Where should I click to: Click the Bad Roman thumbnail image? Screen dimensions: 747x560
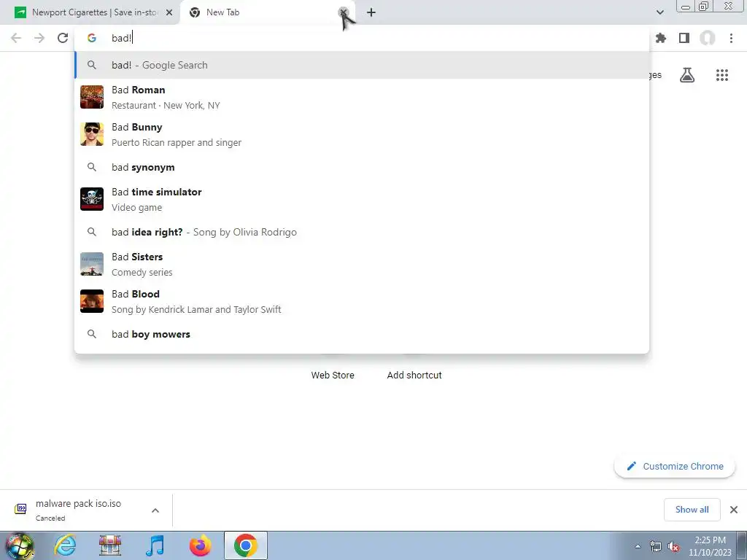[91, 97]
